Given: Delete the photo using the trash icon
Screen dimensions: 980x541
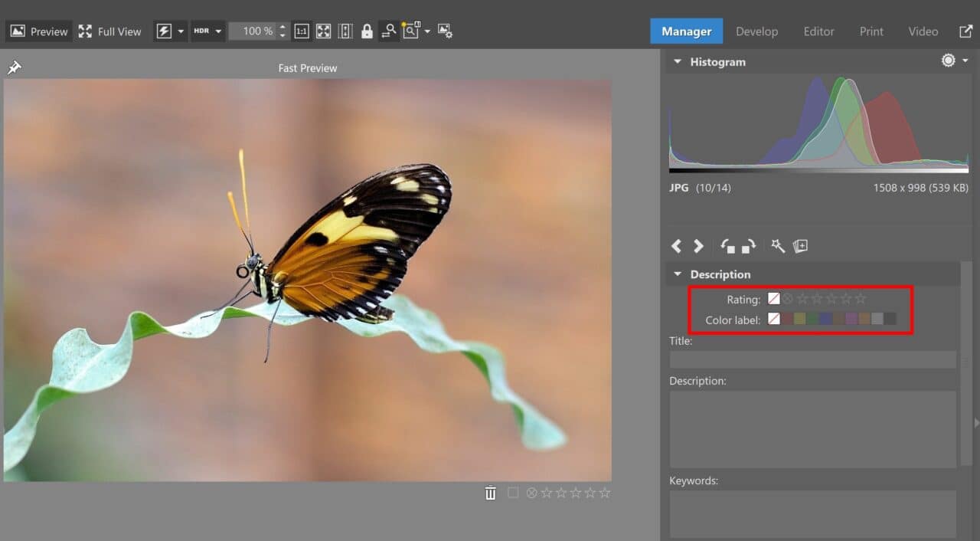Looking at the screenshot, I should [490, 493].
